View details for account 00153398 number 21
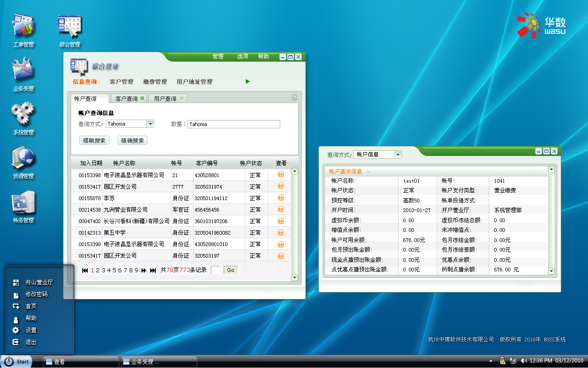The width and height of the screenshot is (588, 368). click(x=281, y=174)
